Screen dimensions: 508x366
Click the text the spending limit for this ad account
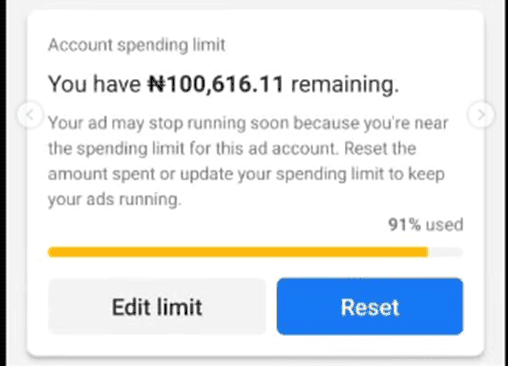point(193,148)
